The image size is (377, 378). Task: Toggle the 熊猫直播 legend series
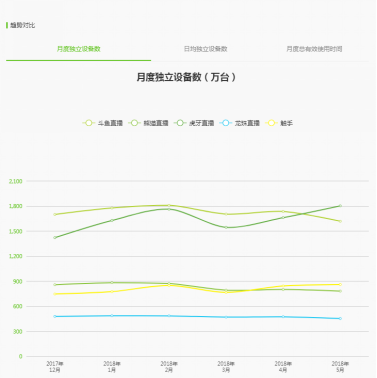point(149,123)
